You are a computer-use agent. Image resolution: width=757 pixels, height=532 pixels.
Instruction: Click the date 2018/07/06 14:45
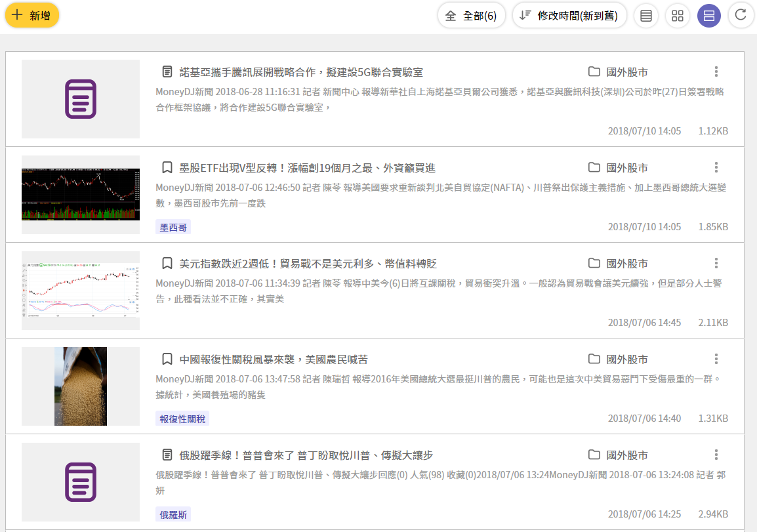644,322
